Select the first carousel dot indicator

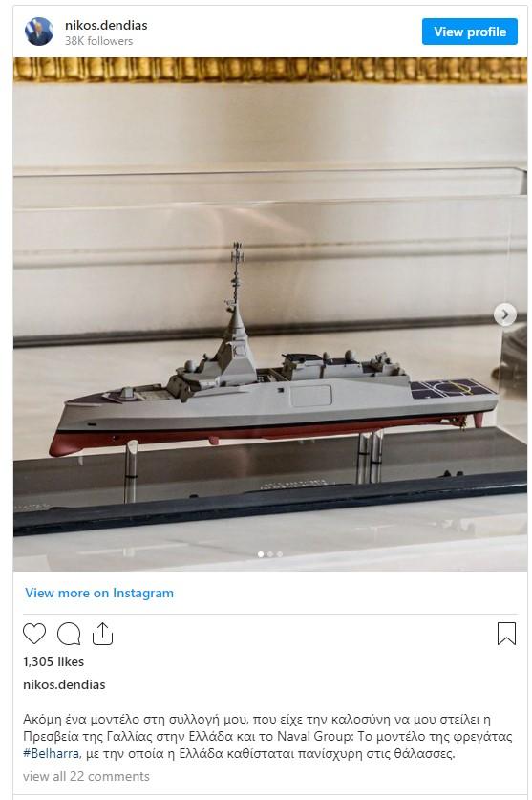[x=261, y=554]
